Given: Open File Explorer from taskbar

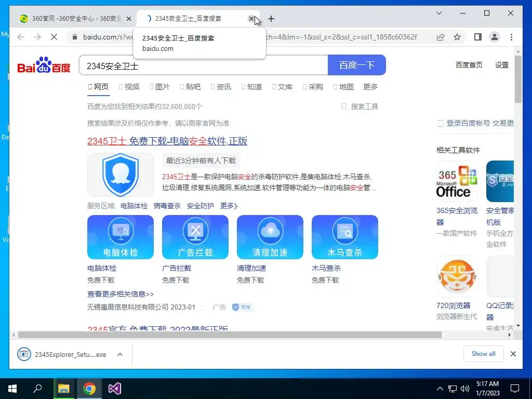Looking at the screenshot, I should click(x=63, y=389).
